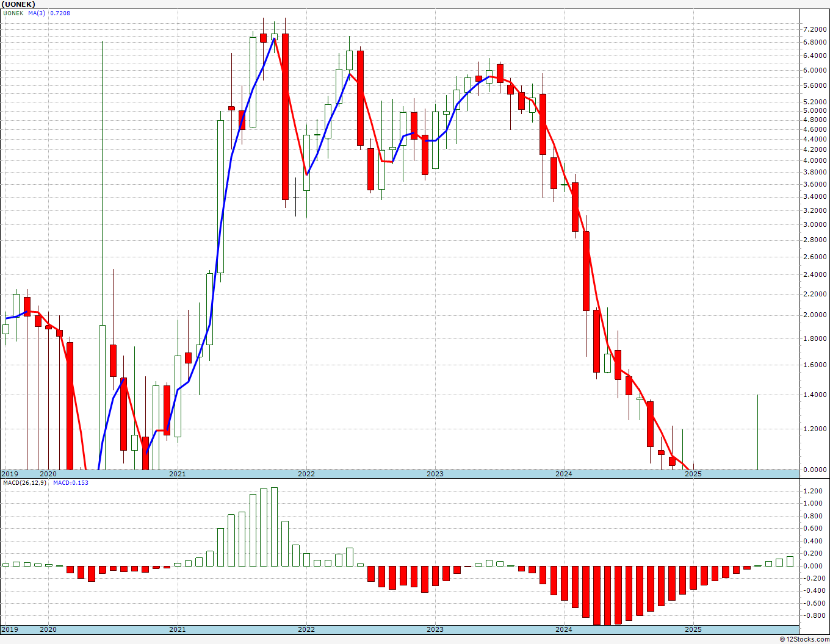Screen dimensions: 830x644
Task: Select the 0.0000 price axis label
Action: (815, 470)
